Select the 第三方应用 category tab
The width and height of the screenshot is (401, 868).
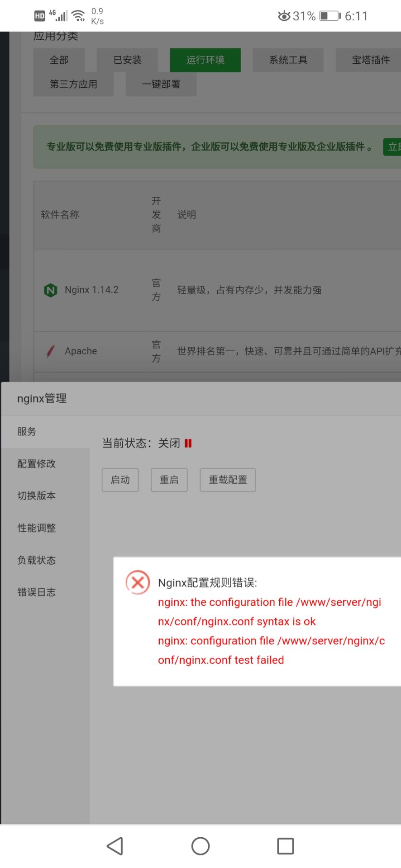coord(73,84)
